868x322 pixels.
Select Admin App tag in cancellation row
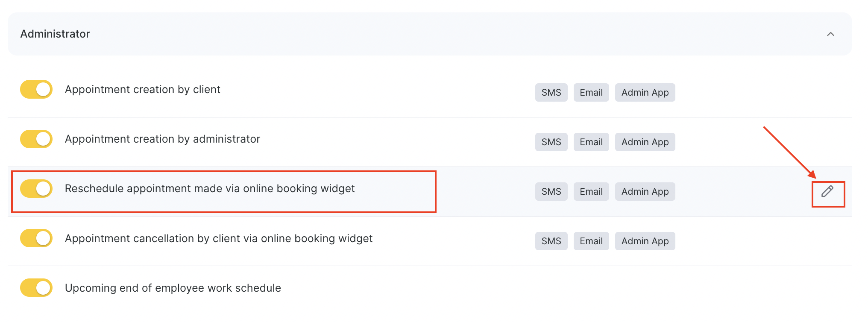(x=645, y=241)
